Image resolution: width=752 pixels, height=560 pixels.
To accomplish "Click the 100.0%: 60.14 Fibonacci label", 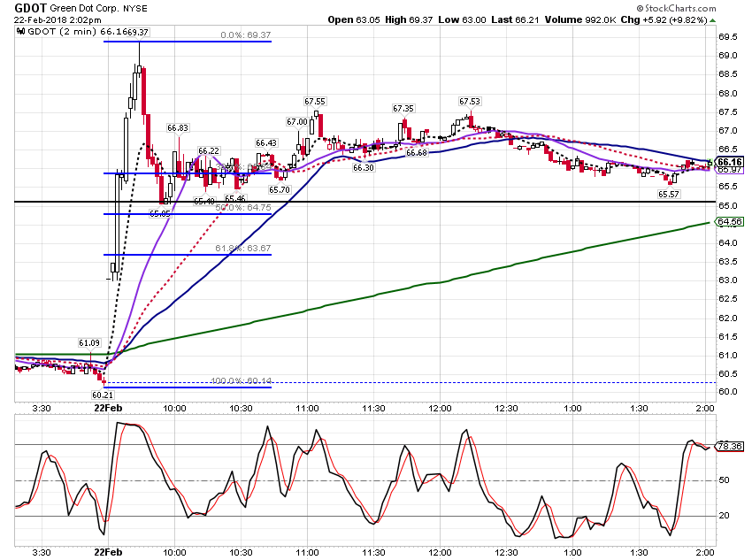I will [x=242, y=380].
